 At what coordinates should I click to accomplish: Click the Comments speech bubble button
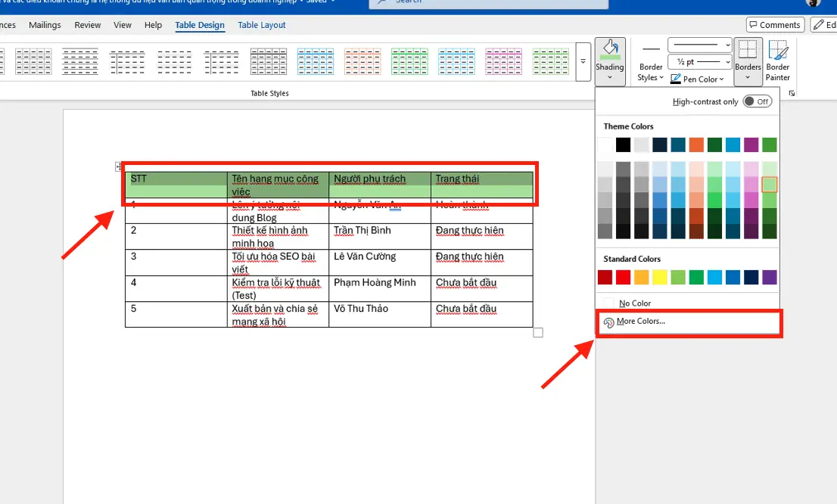pos(775,25)
